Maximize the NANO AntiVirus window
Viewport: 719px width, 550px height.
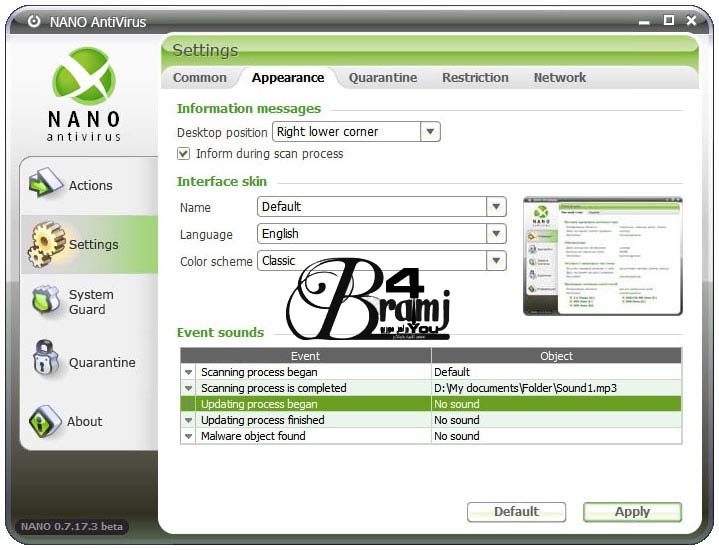669,20
